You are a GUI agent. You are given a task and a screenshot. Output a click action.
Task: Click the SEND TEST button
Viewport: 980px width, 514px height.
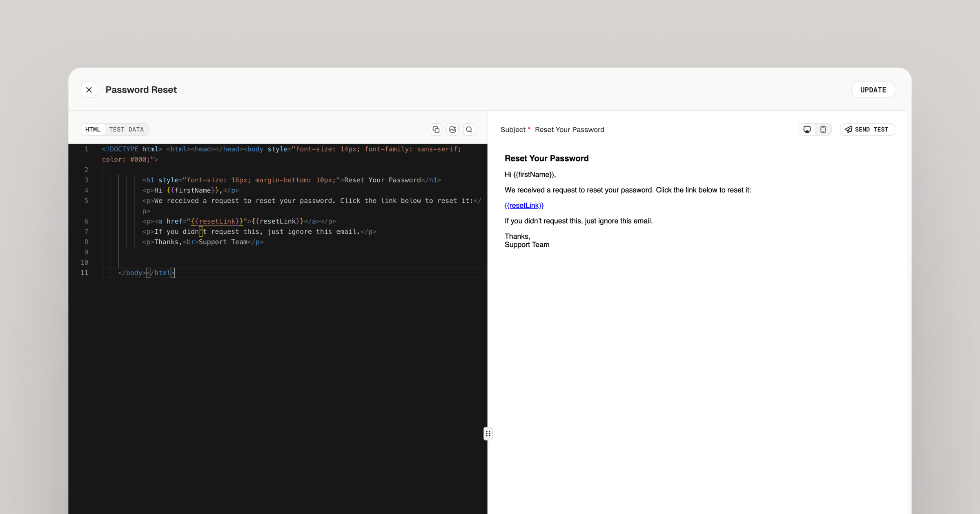(867, 129)
